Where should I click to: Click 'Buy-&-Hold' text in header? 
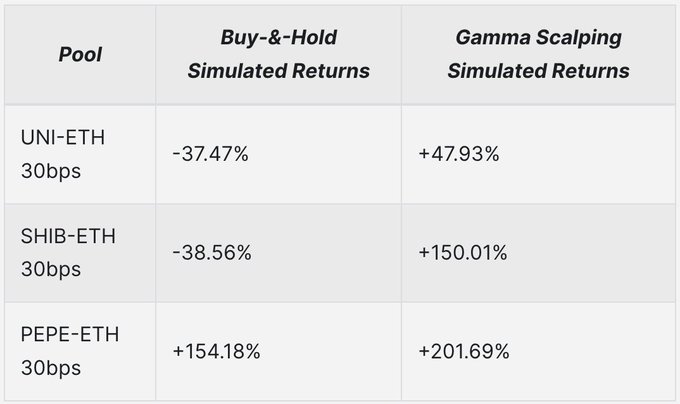pos(278,39)
